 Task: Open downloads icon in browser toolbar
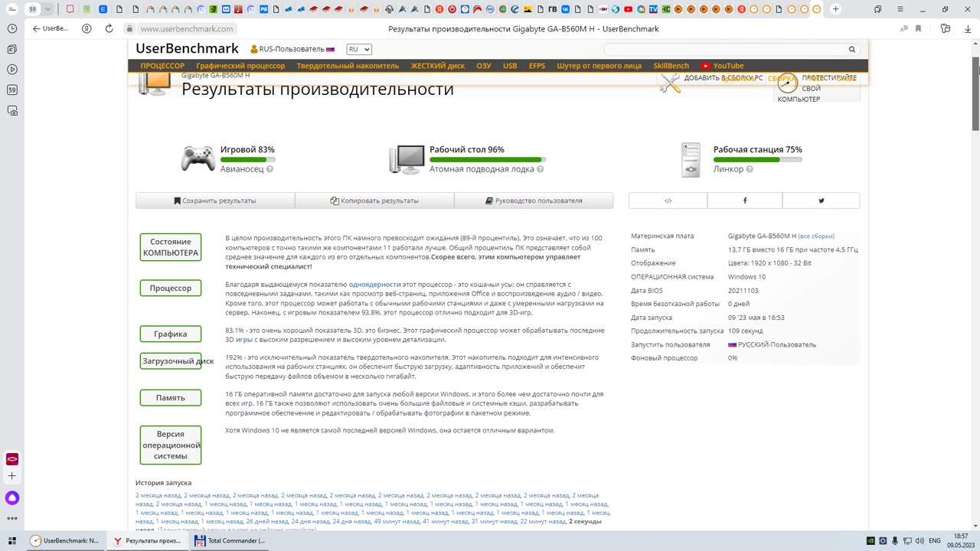point(967,28)
